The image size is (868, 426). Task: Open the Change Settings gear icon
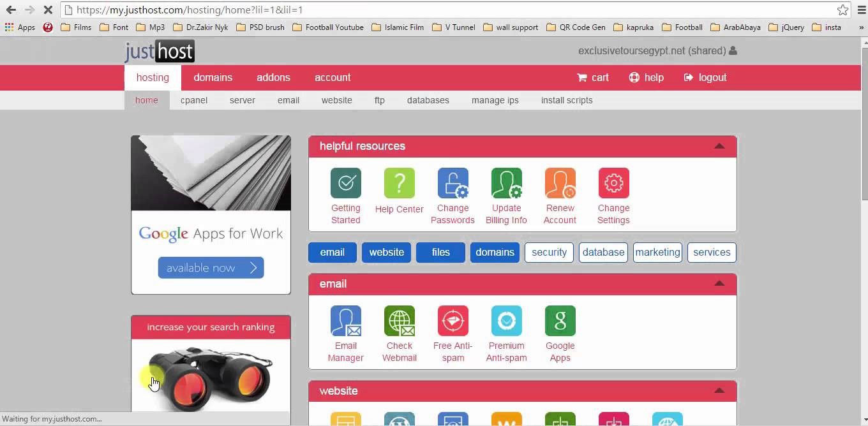(x=614, y=183)
